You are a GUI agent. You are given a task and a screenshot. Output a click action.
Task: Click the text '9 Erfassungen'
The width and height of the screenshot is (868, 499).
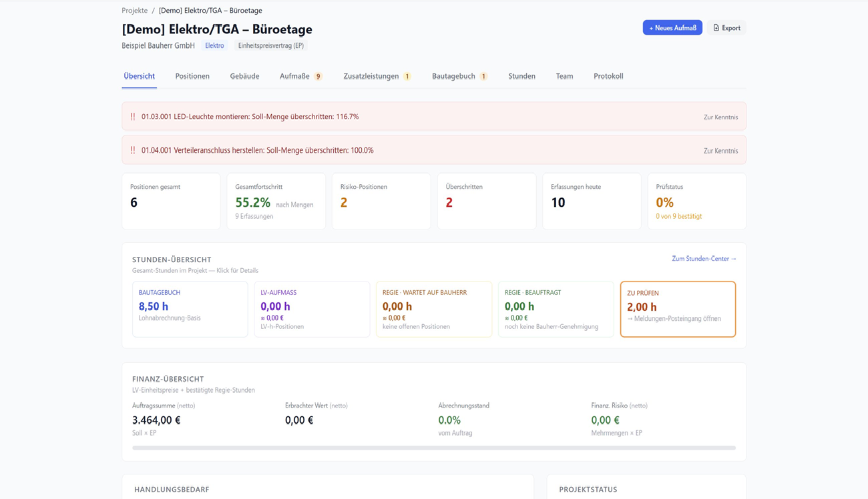click(254, 217)
